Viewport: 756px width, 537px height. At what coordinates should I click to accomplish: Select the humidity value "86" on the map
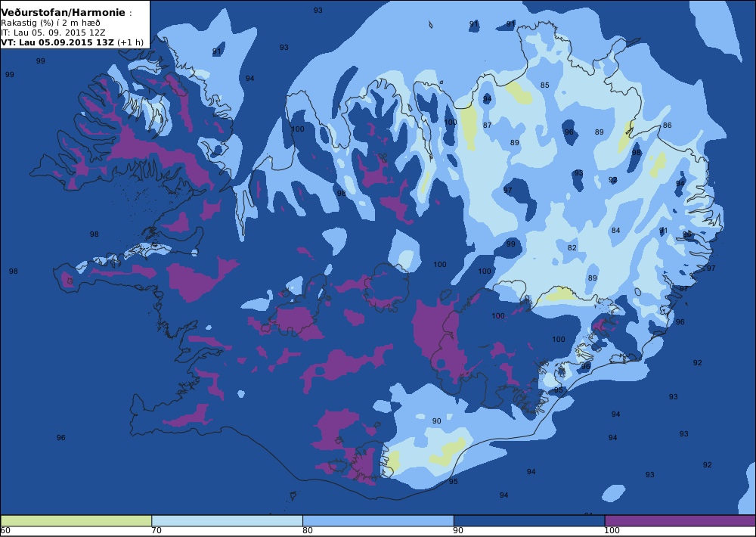668,126
